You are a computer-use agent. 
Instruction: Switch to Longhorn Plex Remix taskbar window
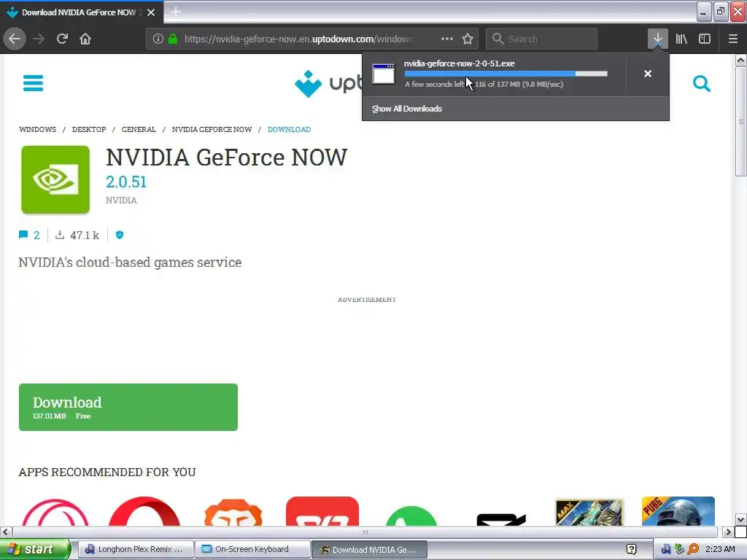tap(135, 550)
